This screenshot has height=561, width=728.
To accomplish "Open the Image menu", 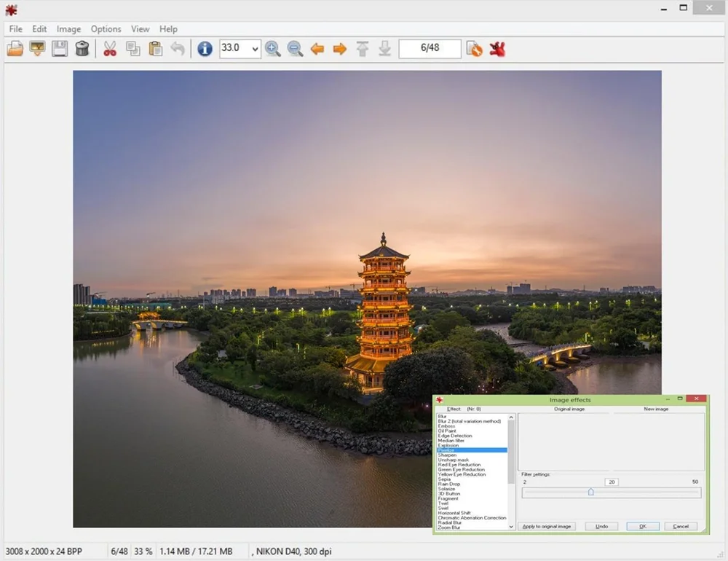I will coord(68,29).
